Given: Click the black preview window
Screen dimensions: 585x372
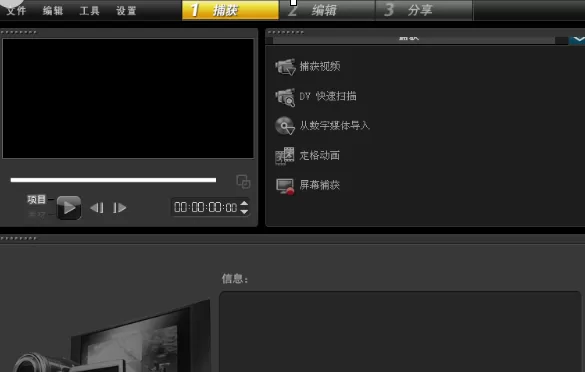Looking at the screenshot, I should pos(128,99).
